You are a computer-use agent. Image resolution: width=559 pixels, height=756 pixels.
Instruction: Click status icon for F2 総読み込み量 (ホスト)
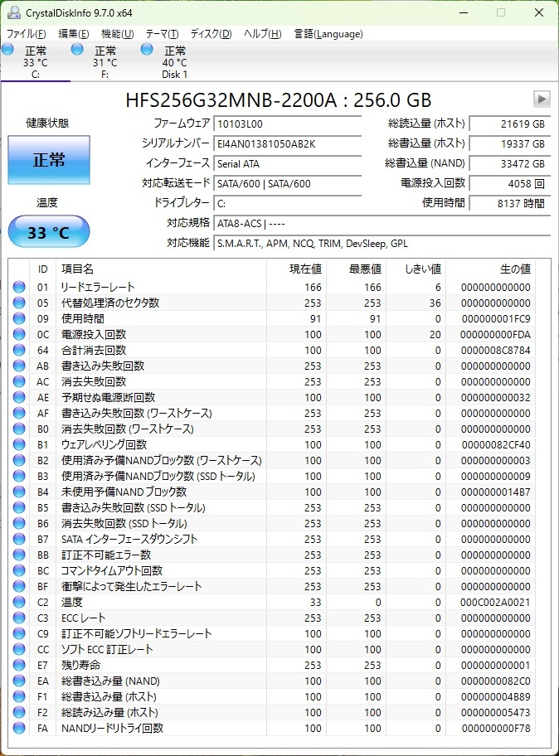click(x=19, y=712)
